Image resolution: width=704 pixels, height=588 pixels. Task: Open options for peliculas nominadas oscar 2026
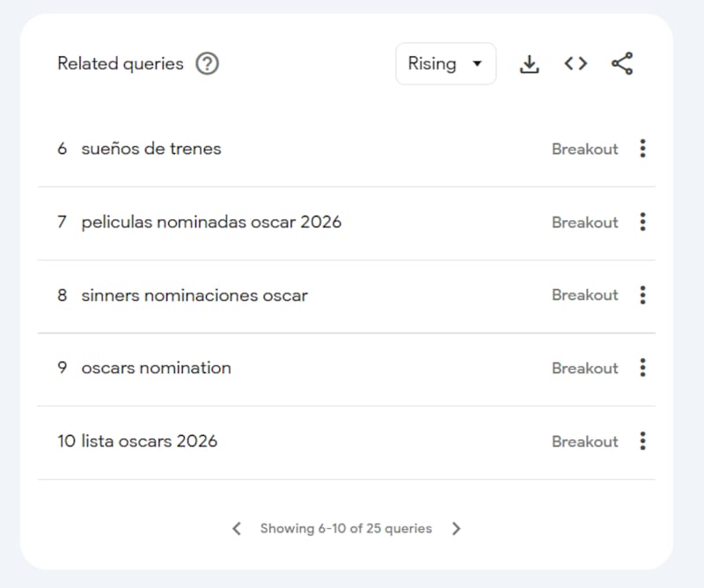pos(642,222)
